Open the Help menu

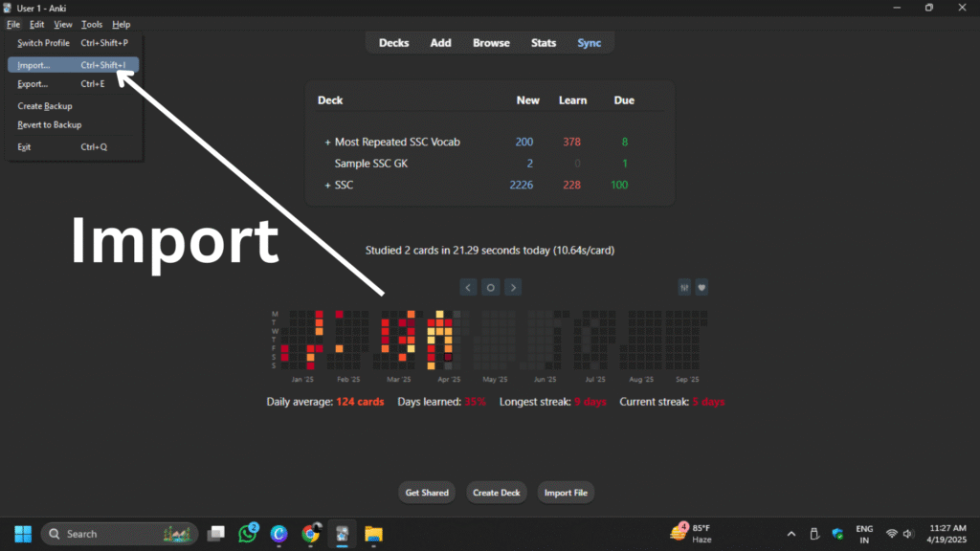coord(122,24)
